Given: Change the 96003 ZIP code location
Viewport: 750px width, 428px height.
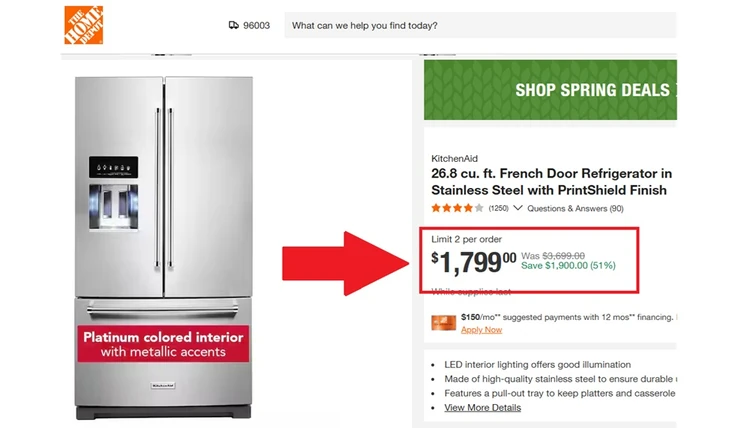Looking at the screenshot, I should (x=256, y=26).
